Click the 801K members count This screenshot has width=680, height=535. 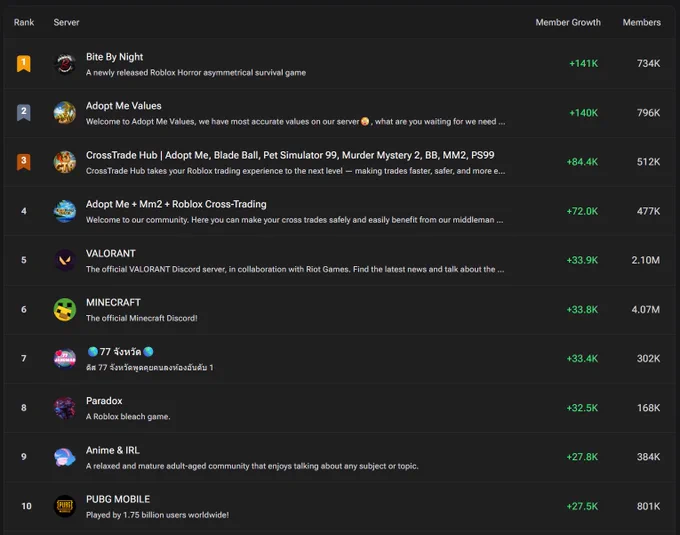click(648, 506)
